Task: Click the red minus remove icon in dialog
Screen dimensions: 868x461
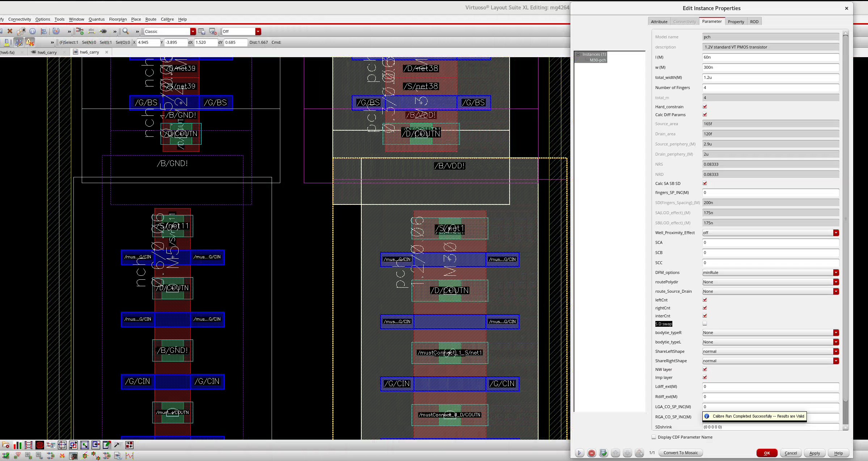Action: tap(592, 453)
